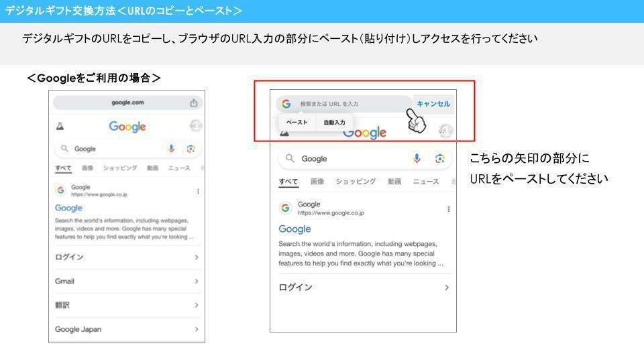
Task: Choose 自動入力 from the popup menu
Action: (x=334, y=122)
